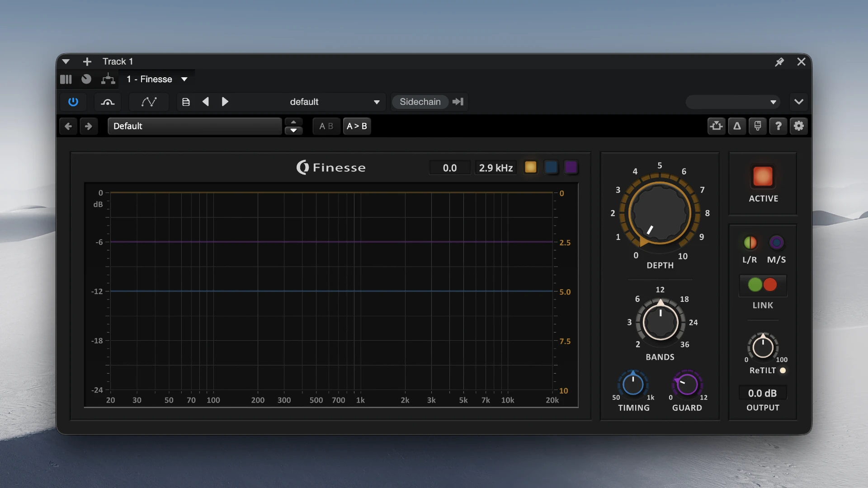Screen dimensions: 868x488
Task: Toggle the plugin power bypass button
Action: tap(73, 102)
